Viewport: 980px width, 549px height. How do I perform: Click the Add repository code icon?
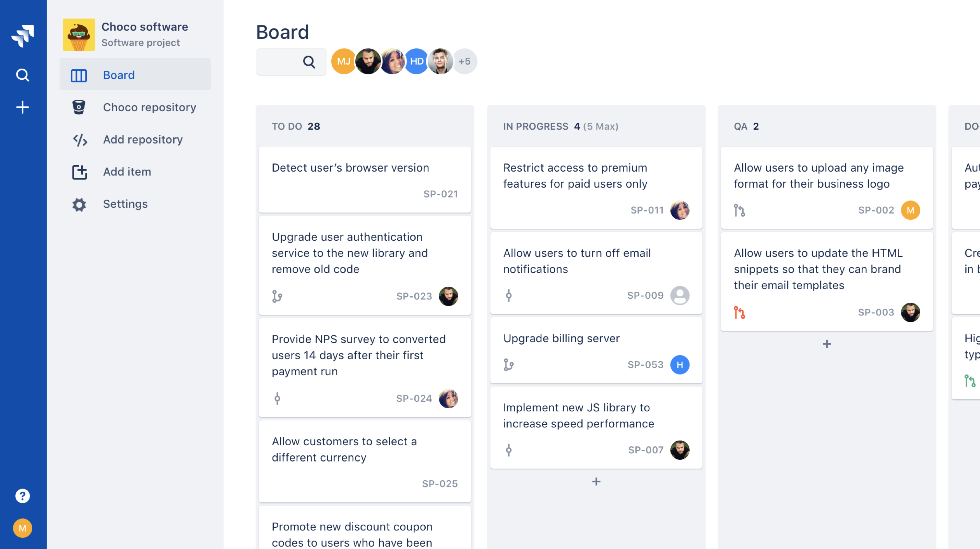coord(79,140)
